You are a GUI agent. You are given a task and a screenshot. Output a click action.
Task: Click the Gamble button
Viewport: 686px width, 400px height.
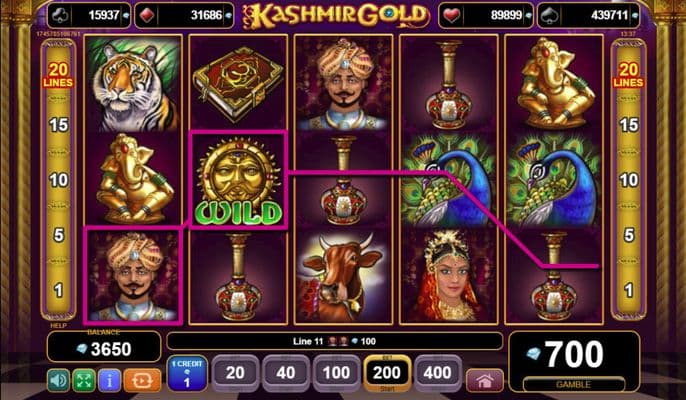click(573, 384)
